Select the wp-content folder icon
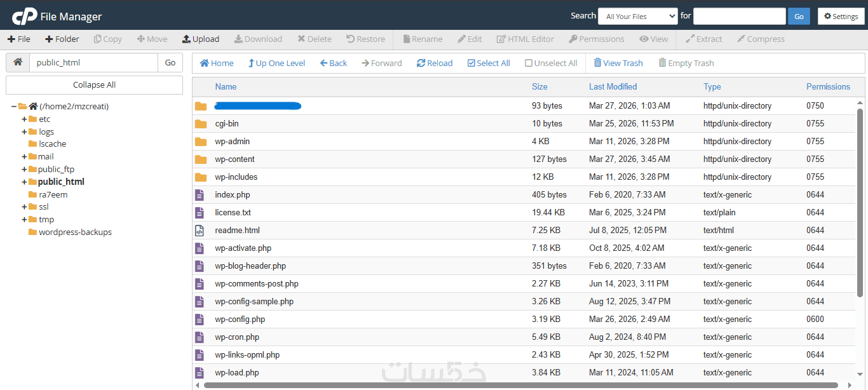The height and width of the screenshot is (390, 868). [x=201, y=159]
